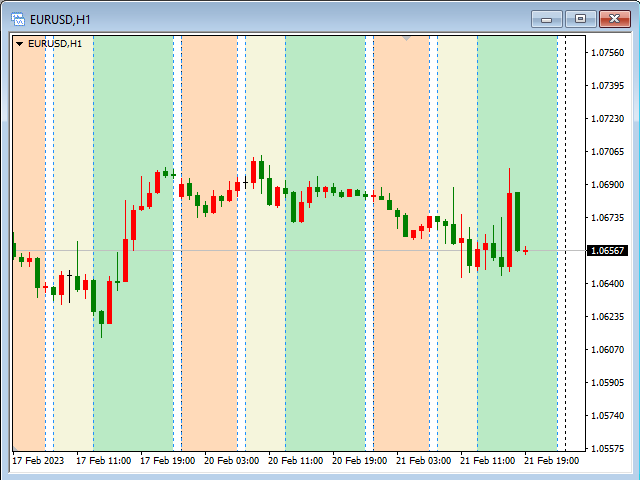Click the 20 Feb 03:00 time label
The height and width of the screenshot is (480, 640).
point(231,461)
